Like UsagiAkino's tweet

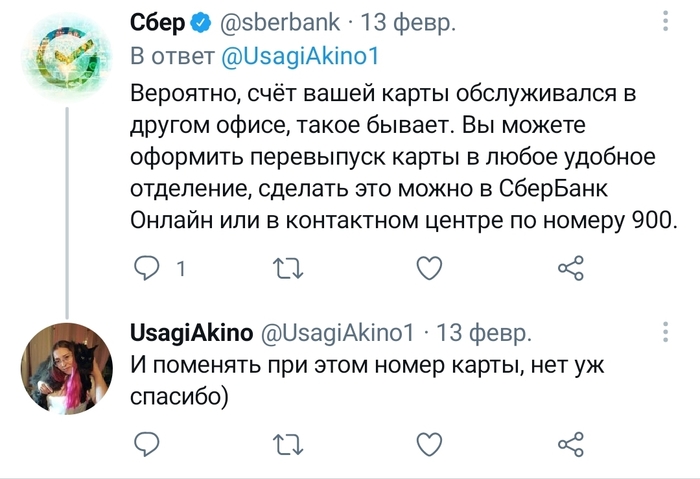pos(429,443)
